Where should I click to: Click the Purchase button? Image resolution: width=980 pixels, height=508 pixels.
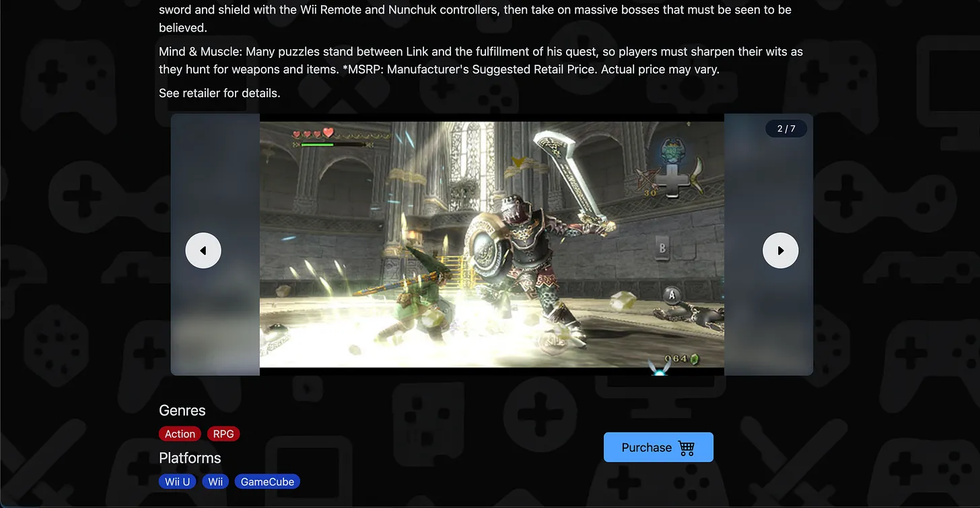click(658, 447)
